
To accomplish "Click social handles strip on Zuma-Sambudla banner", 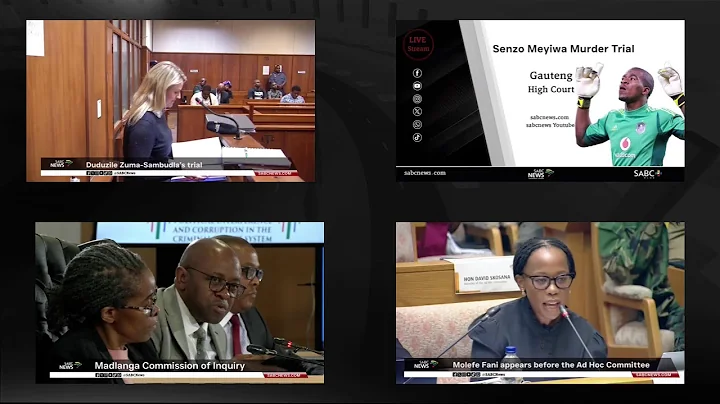I will point(111,173).
